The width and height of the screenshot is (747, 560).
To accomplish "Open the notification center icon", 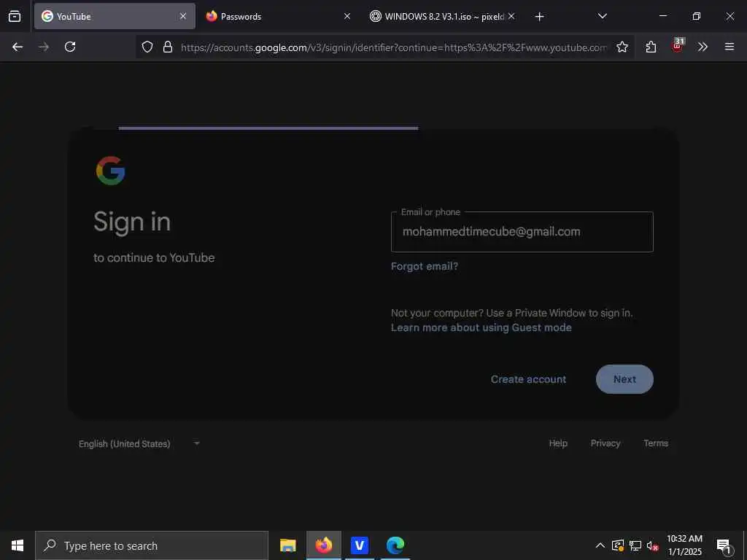I will tap(724, 545).
